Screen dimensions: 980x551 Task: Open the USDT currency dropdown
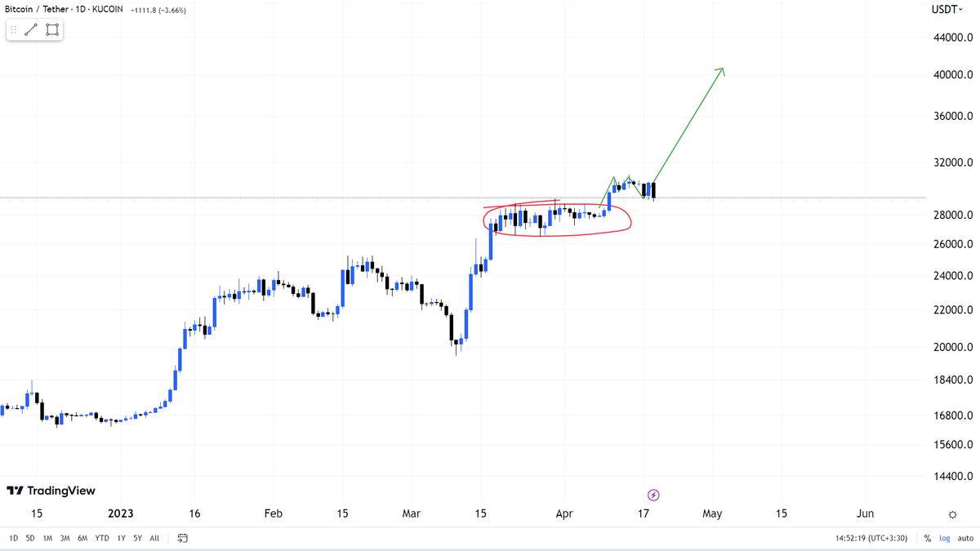point(947,9)
